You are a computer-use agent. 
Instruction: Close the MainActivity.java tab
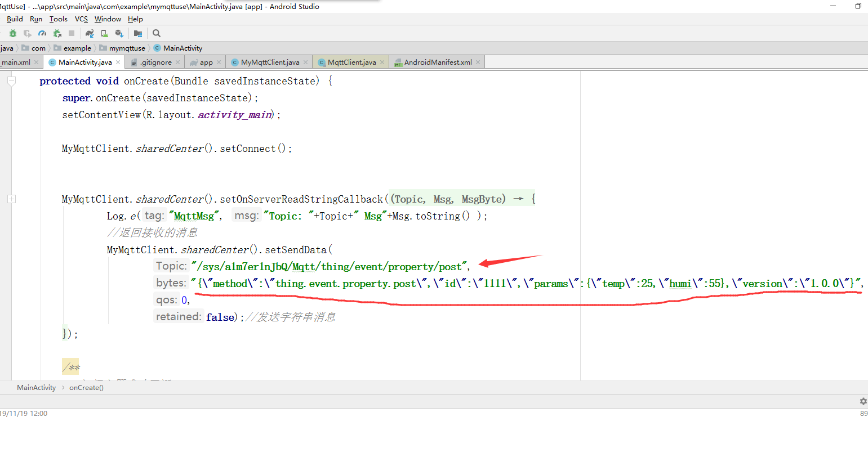click(118, 62)
